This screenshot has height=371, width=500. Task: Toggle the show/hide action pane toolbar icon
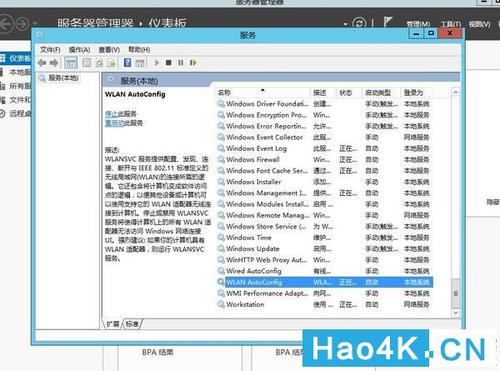click(x=140, y=63)
